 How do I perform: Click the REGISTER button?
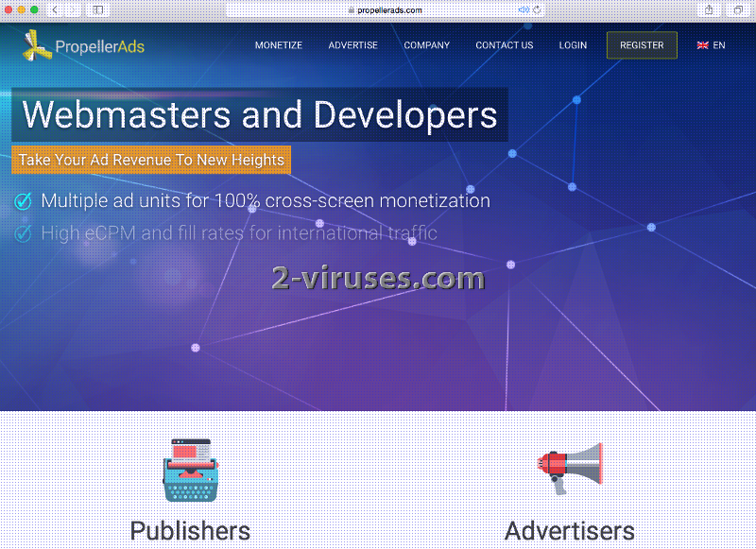(x=642, y=45)
